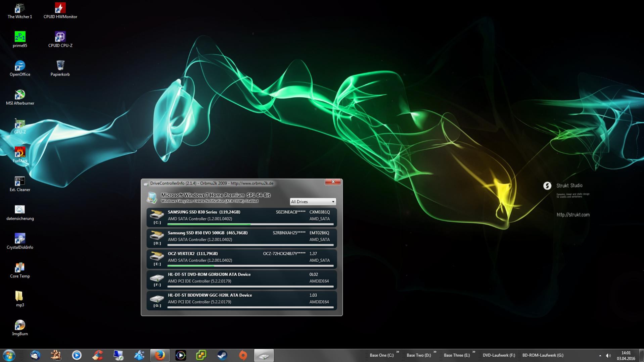
Task: Select the OCZ-VERTEX2 drive row
Action: [242, 259]
